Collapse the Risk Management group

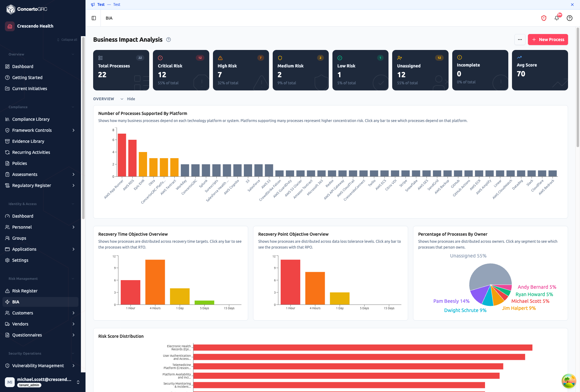tap(73, 279)
